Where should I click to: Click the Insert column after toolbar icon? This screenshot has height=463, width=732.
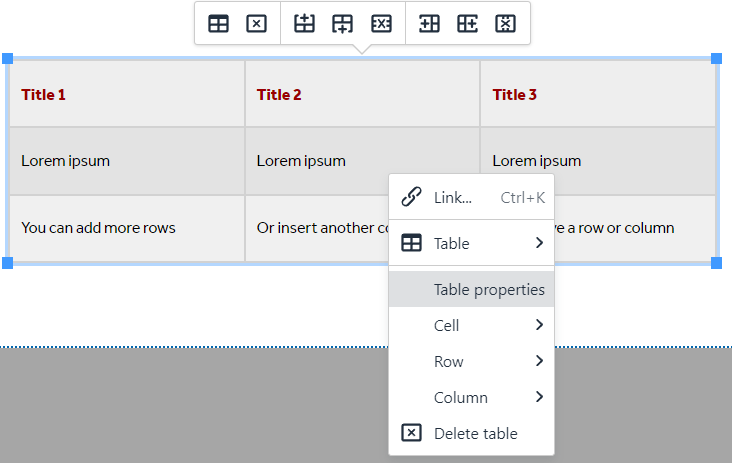[x=467, y=24]
